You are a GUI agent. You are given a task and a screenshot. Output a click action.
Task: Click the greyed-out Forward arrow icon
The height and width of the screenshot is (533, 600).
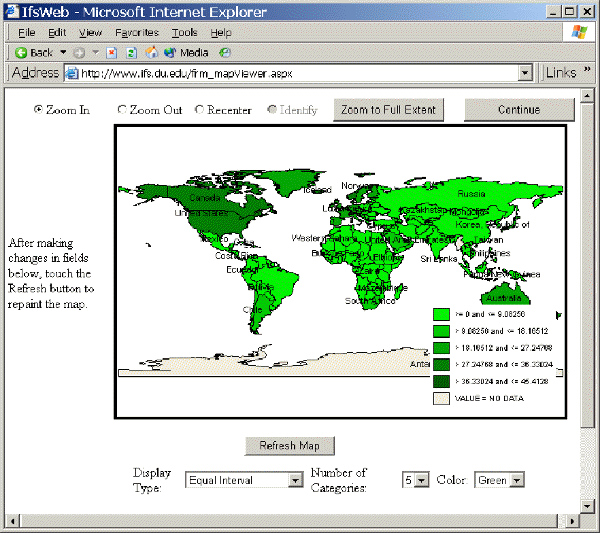[79, 52]
